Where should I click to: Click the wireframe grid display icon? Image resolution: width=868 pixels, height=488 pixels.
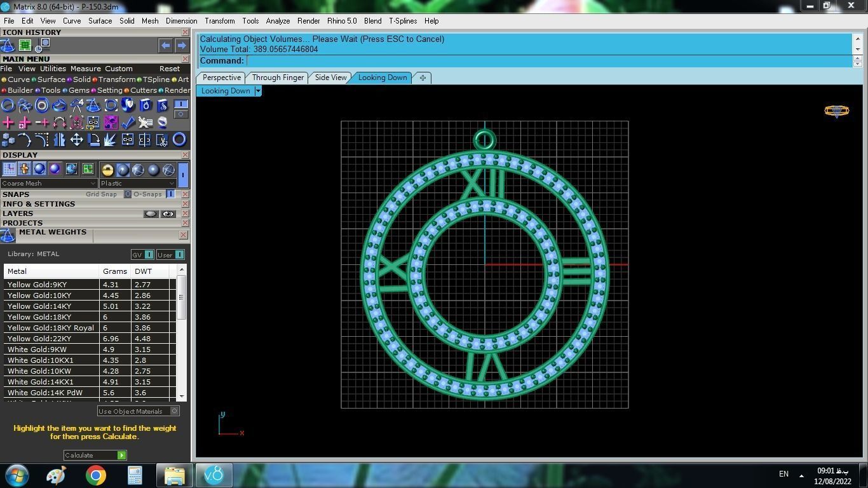coord(9,169)
